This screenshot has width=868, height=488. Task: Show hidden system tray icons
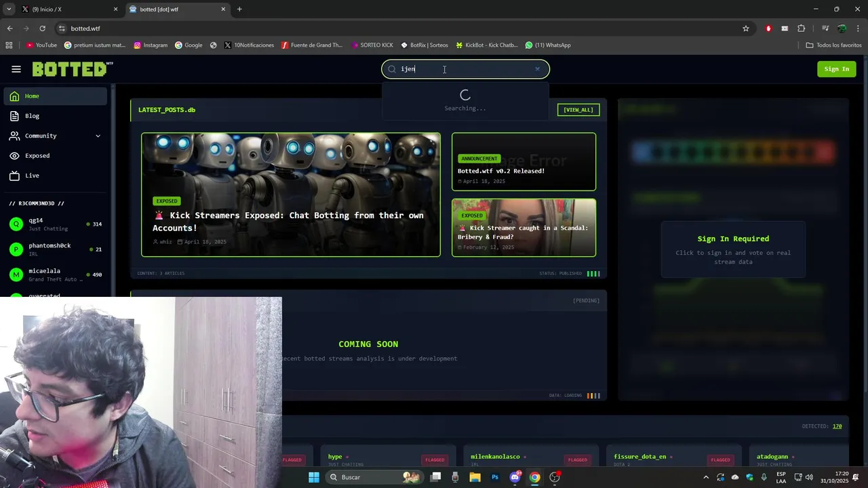click(x=706, y=477)
